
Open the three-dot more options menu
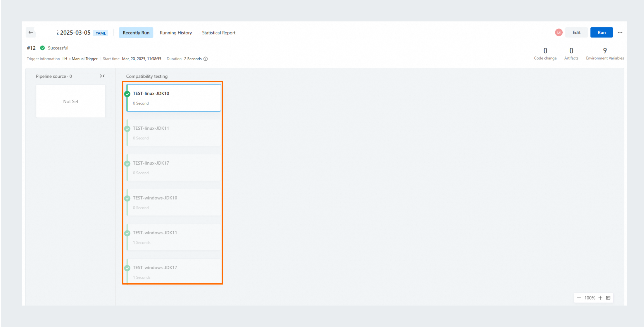[x=620, y=33]
